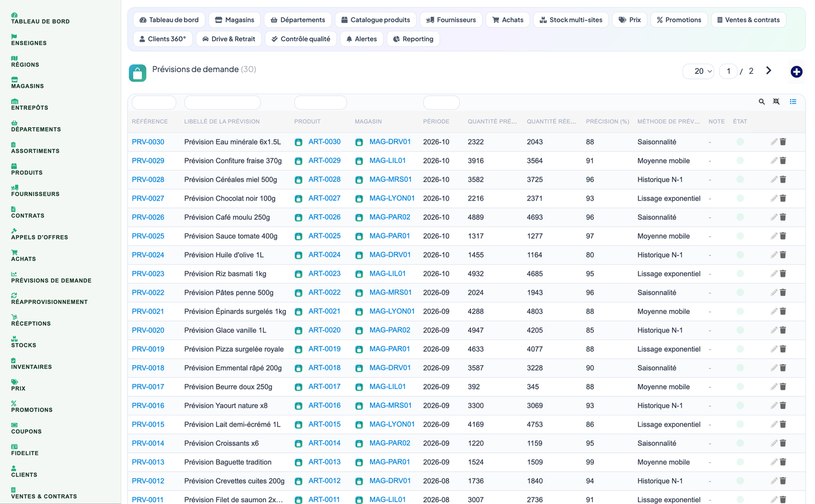The height and width of the screenshot is (504, 815).
Task: Delete row PRV-0030 with trash icon
Action: pos(783,142)
